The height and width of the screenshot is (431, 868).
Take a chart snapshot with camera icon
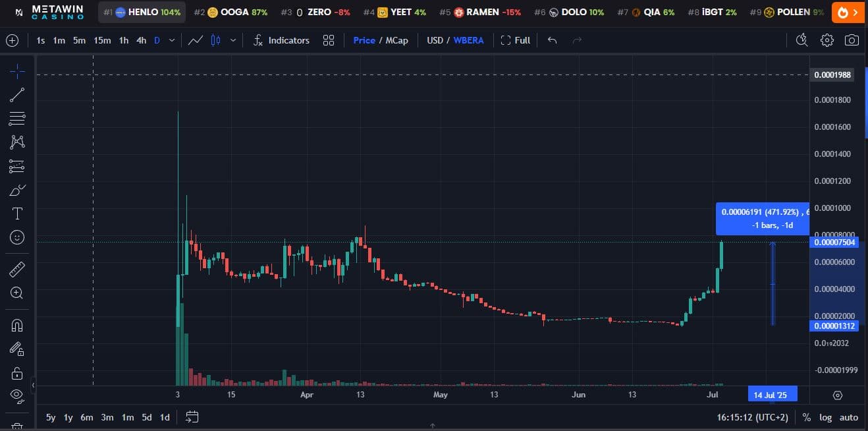click(x=852, y=40)
